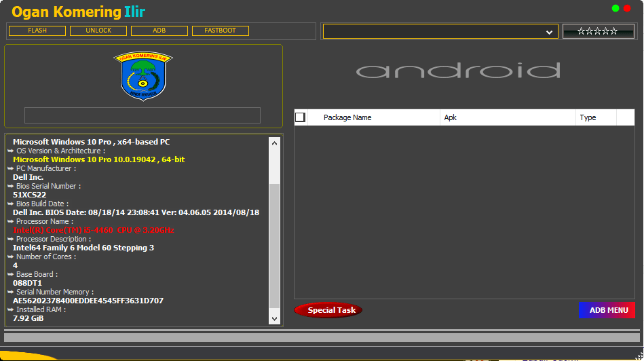Select 'Microsoft Windows 10 Pro 10.0.19042 , 64-bit' line

coord(98,159)
